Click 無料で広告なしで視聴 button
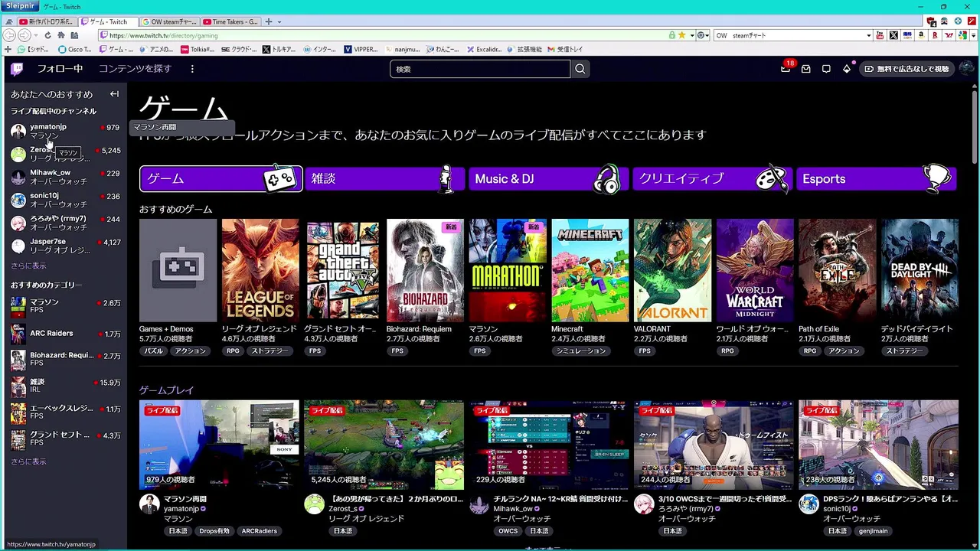The width and height of the screenshot is (980, 551). [906, 69]
